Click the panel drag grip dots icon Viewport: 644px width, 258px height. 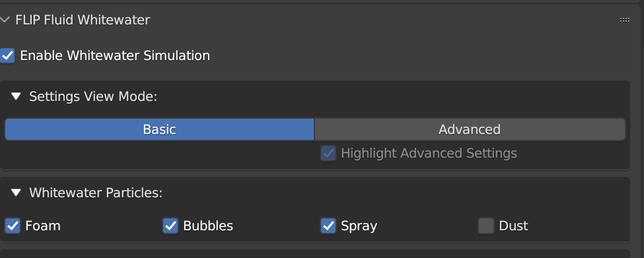pos(625,20)
